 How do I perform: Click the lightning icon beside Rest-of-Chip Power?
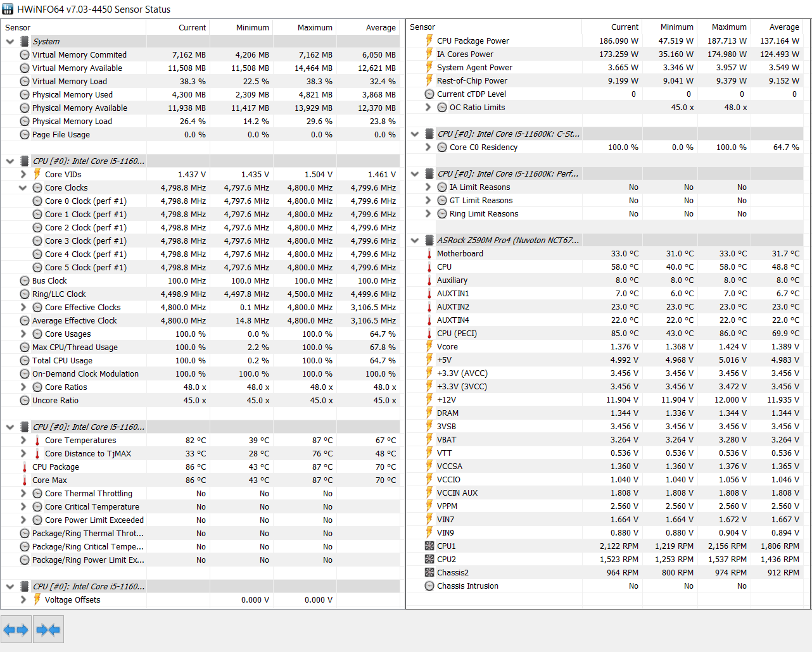pyautogui.click(x=429, y=80)
